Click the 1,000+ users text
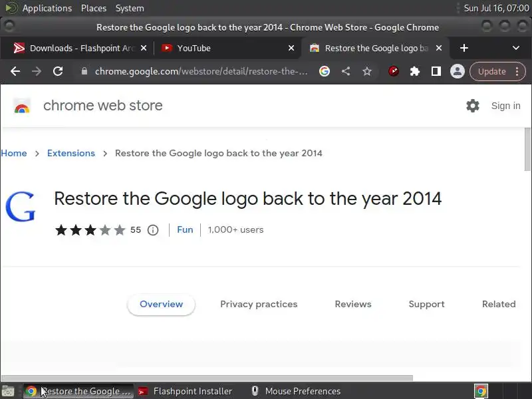Viewport: 532px width, 399px height. 235,229
